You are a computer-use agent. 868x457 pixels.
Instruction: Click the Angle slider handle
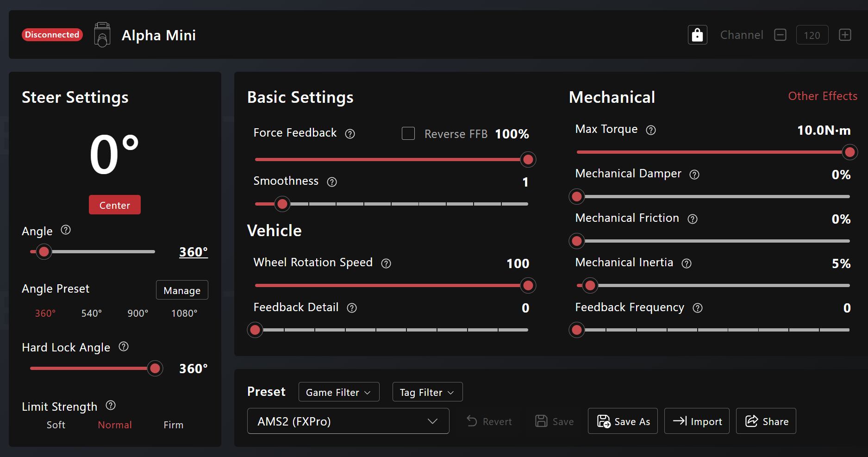point(44,252)
